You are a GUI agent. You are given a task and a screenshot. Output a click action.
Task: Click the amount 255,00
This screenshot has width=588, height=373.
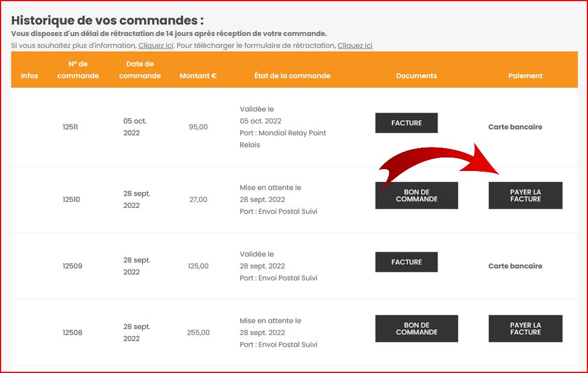click(198, 333)
